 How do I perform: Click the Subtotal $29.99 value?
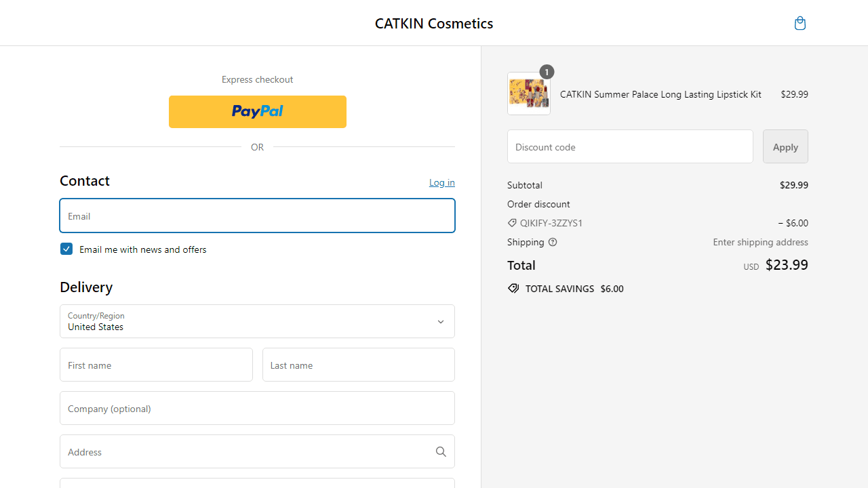[794, 185]
